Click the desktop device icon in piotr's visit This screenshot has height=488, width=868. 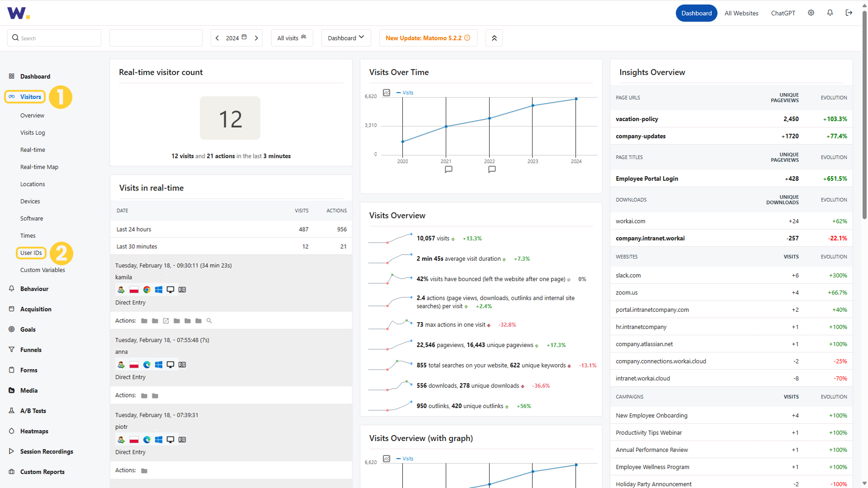[x=170, y=440]
